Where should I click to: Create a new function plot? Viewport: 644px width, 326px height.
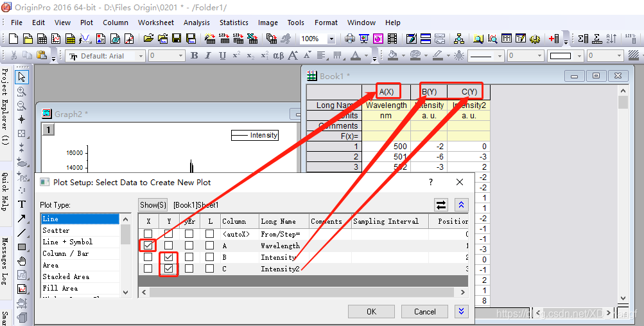click(85, 39)
